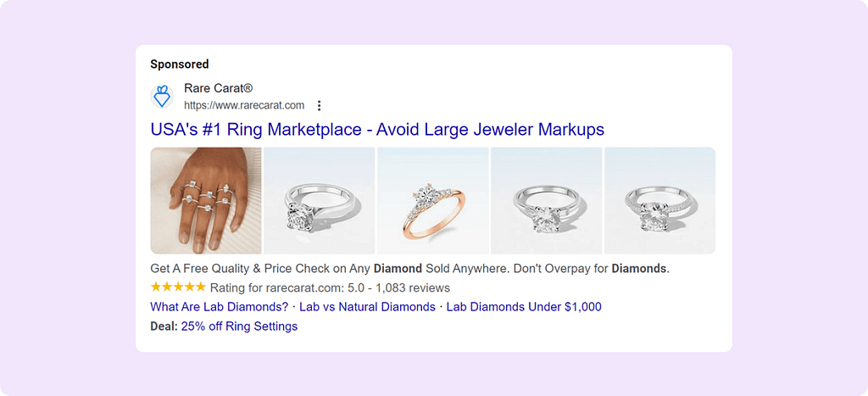Open the pavé band ring image at far right
This screenshot has width=868, height=396.
[659, 200]
